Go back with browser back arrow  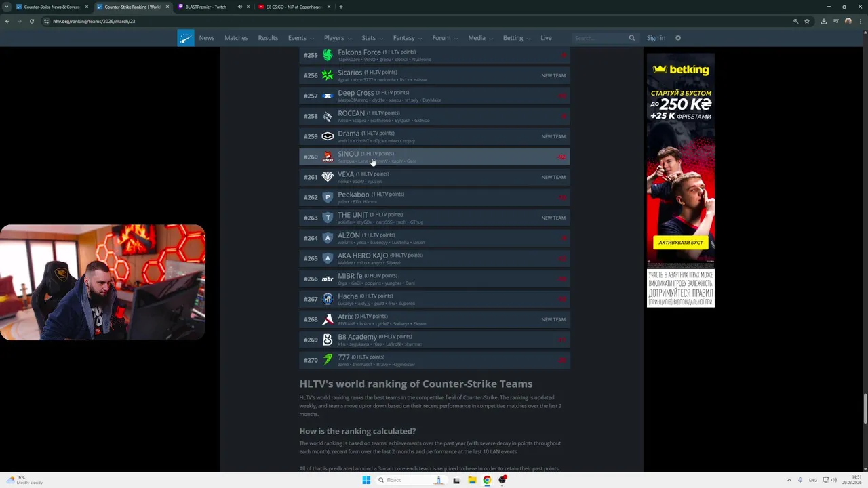[7, 21]
